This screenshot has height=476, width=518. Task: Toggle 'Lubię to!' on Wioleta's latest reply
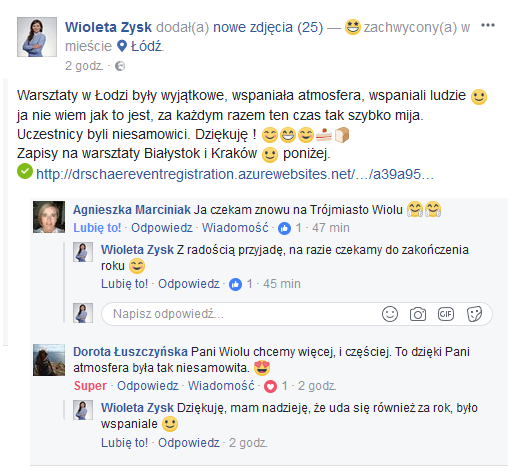pos(124,443)
